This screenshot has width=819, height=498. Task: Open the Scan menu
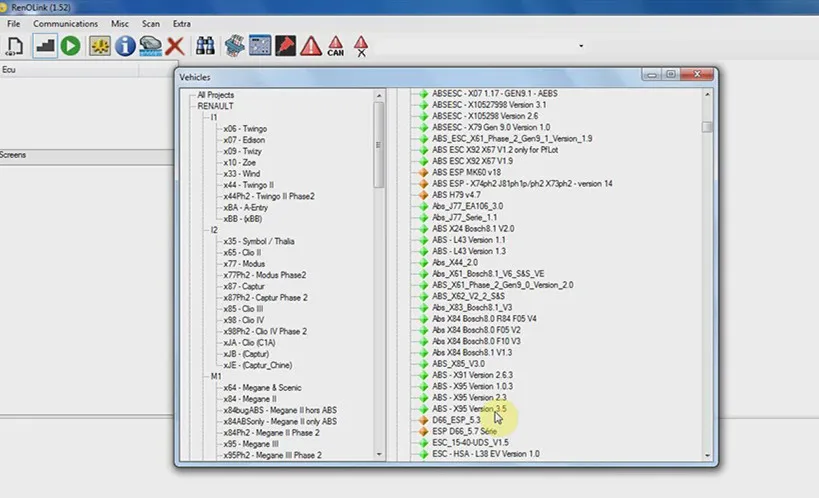click(151, 24)
